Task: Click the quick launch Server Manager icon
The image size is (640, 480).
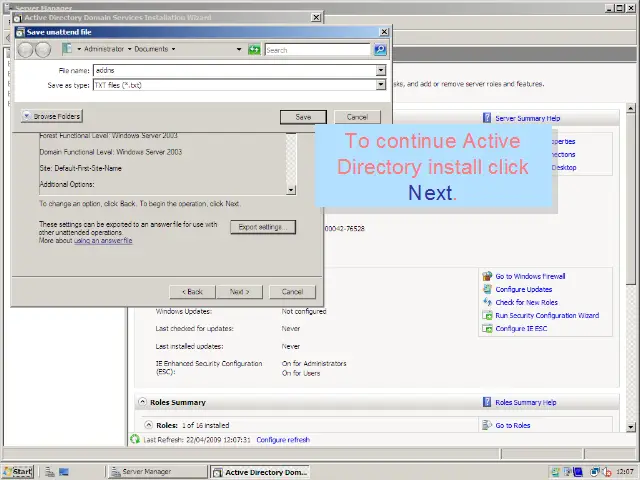Action: pos(50,472)
